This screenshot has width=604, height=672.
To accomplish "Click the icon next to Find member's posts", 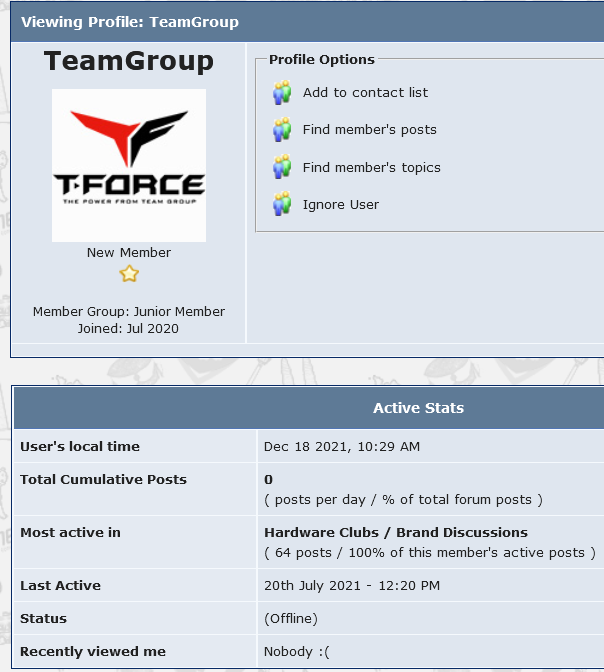I will pos(282,130).
